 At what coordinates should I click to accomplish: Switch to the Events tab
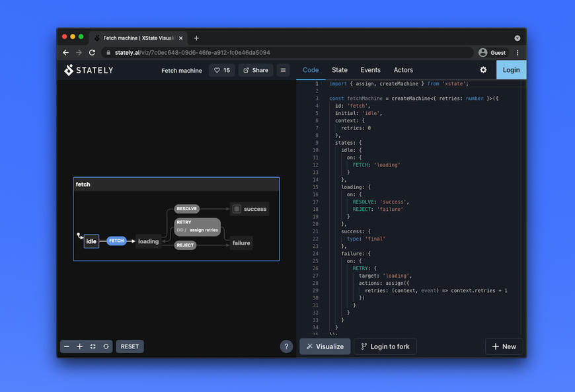[370, 69]
